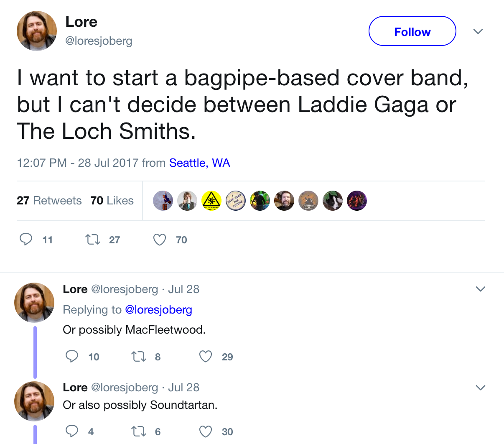Open the @loresjoberg mention in Replying to
This screenshot has height=444, width=504.
coord(158,309)
